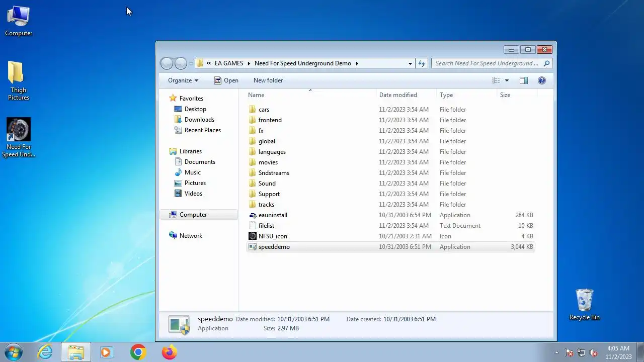Click the muted volume tray icon
This screenshot has height=362, width=644.
[x=593, y=352]
